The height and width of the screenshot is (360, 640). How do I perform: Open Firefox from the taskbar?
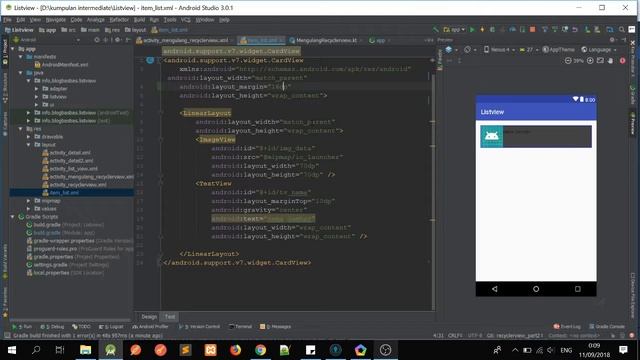[236, 350]
